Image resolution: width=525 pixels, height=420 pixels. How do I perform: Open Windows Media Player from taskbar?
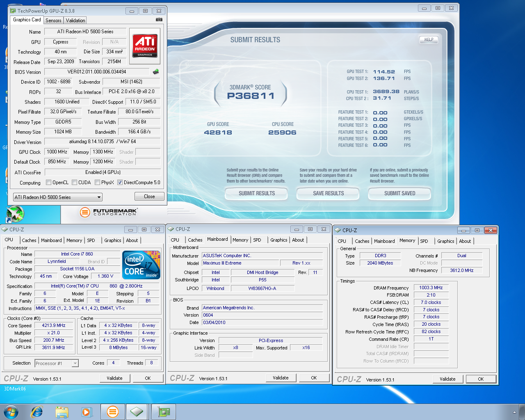click(x=87, y=412)
